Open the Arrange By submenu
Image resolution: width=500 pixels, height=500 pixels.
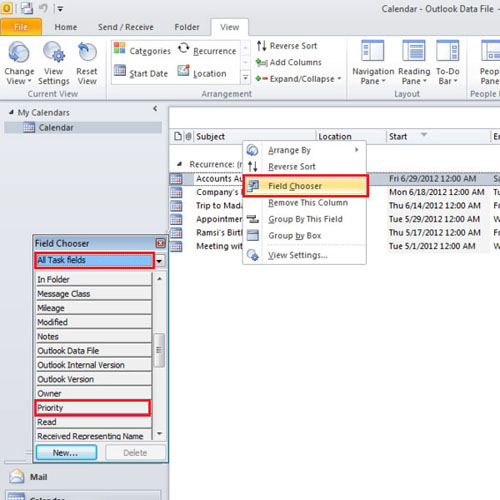(304, 150)
